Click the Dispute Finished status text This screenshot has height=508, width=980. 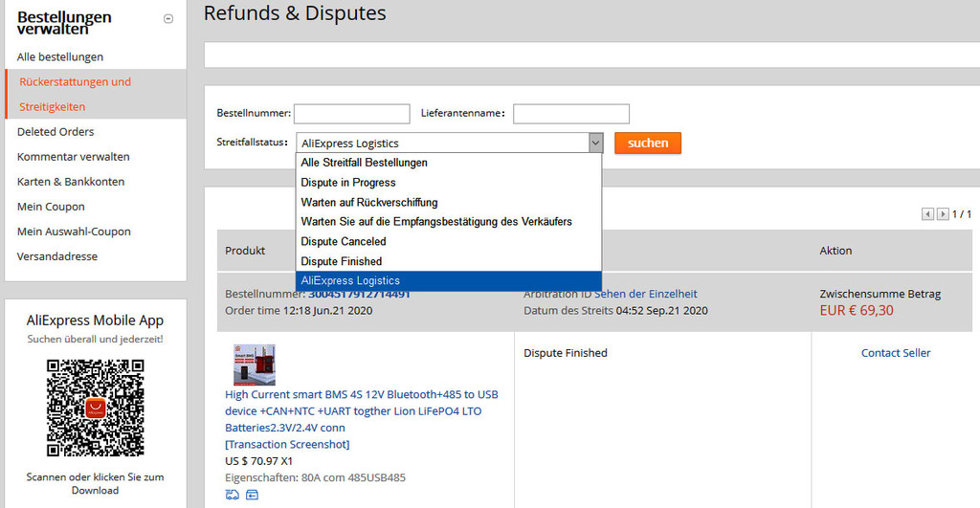click(x=566, y=353)
